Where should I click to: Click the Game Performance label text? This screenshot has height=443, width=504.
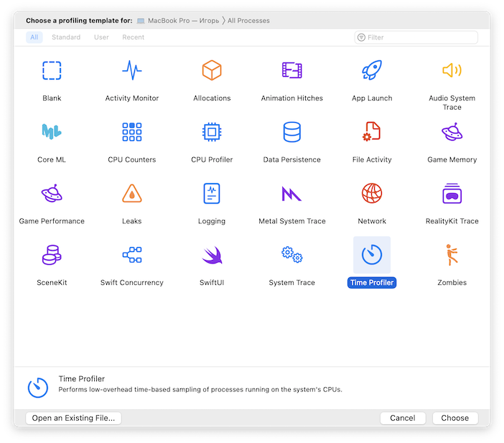click(x=52, y=221)
